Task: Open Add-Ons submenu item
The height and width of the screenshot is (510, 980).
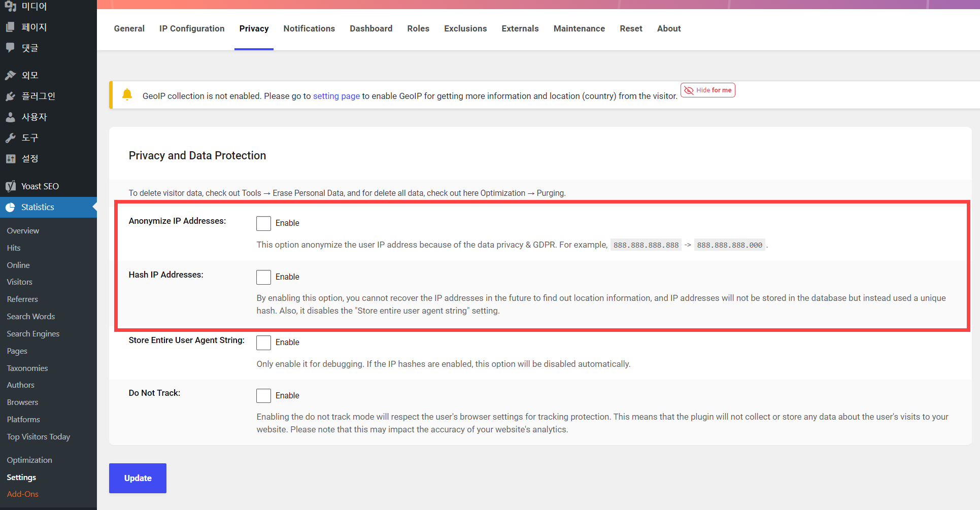Action: (23, 494)
